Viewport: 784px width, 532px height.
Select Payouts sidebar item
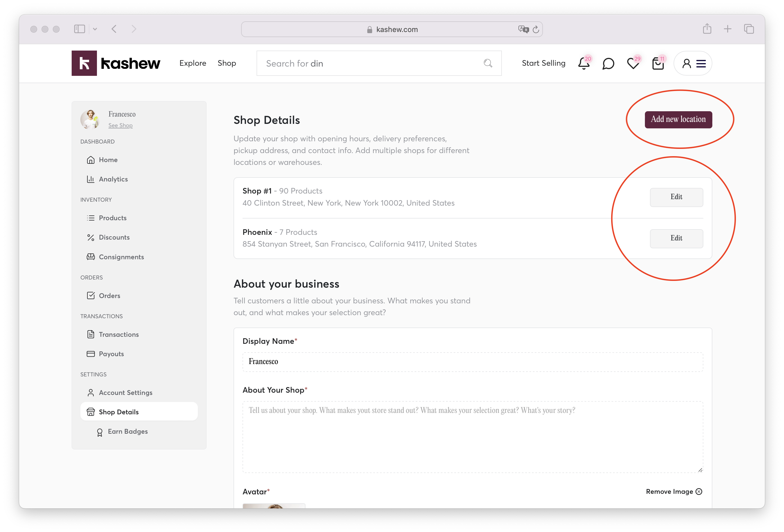111,354
